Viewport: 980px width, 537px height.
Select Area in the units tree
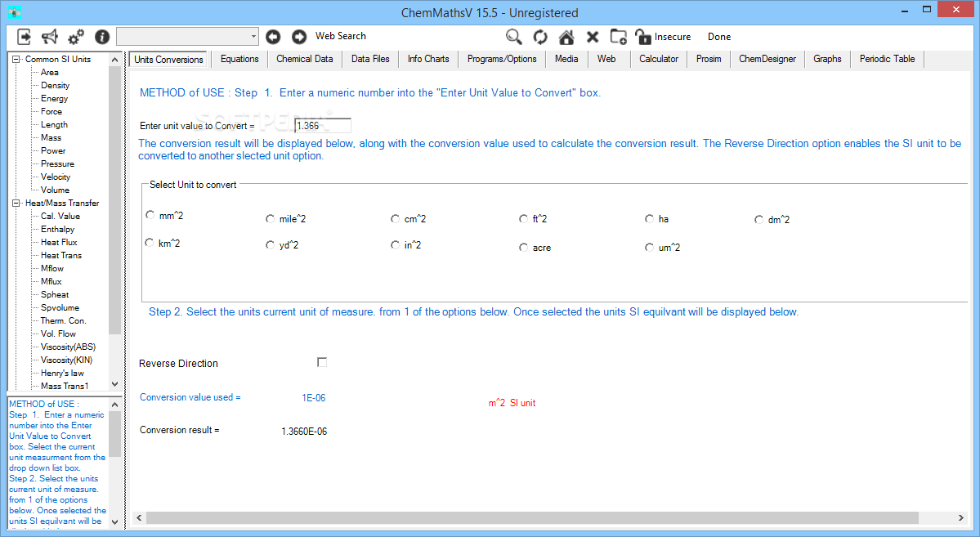(49, 73)
